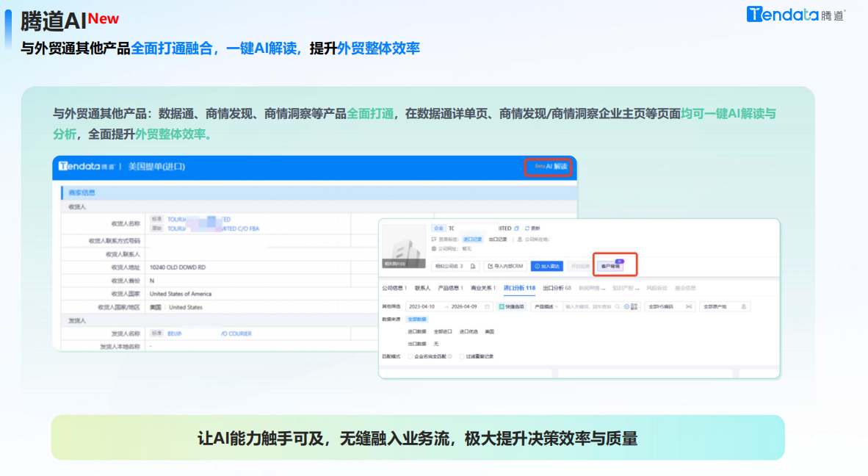This screenshot has height=476, width=868.
Task: Click the blue 加入雷达 button
Action: 547,266
